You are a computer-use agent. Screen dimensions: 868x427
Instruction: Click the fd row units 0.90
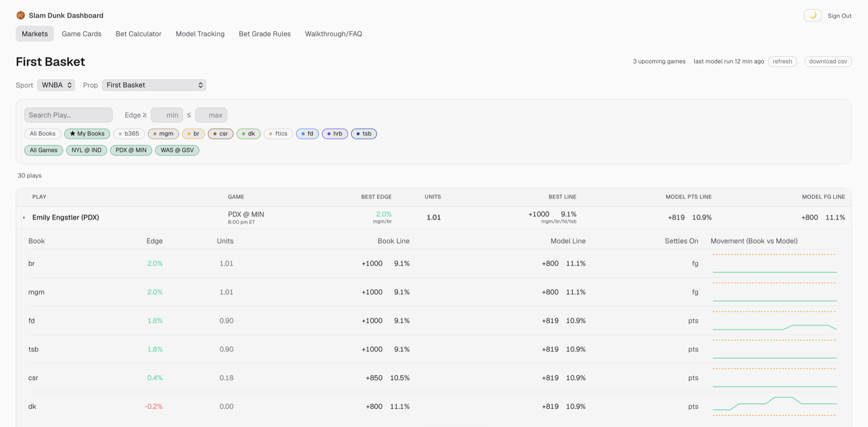click(226, 321)
